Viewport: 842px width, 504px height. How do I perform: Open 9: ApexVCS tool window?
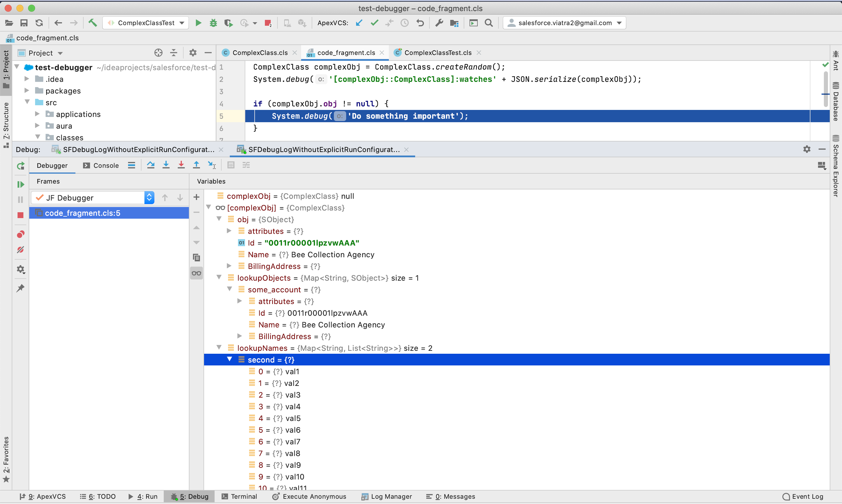click(43, 496)
